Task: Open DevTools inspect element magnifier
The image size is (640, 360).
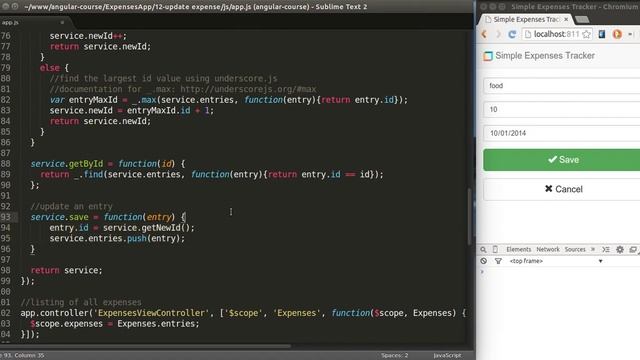Action: [483, 249]
